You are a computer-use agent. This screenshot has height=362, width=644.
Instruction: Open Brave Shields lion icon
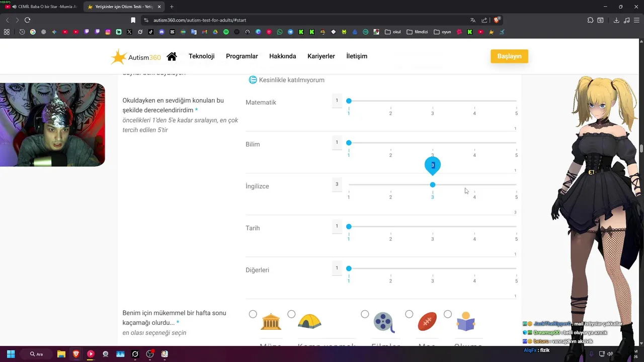point(497,20)
